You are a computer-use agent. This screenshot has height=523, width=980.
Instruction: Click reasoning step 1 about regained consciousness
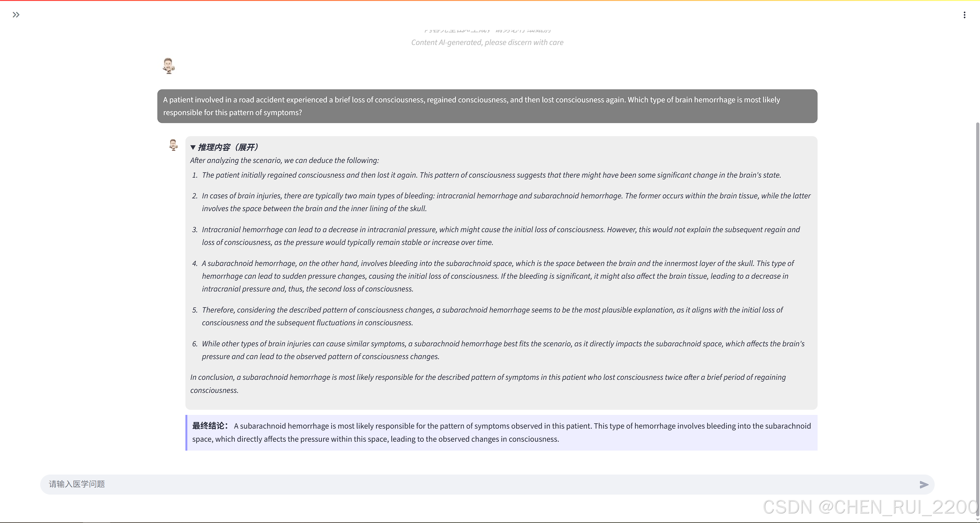point(491,175)
